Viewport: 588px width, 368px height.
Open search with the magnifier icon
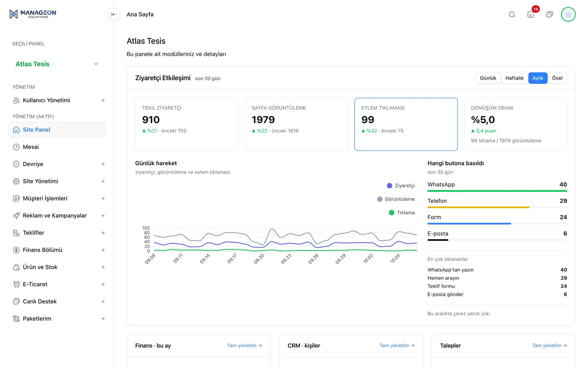[512, 14]
